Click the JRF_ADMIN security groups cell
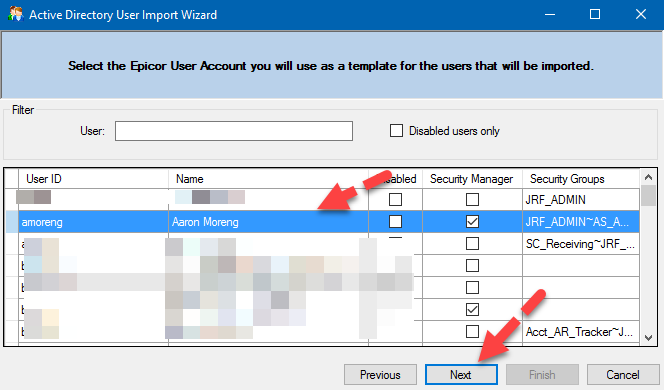The height and width of the screenshot is (390, 664). tap(581, 199)
